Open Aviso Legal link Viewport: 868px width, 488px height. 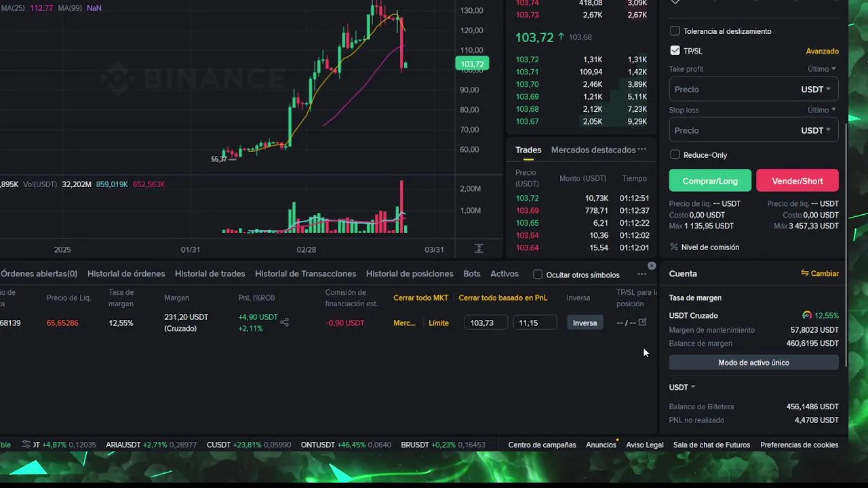(645, 445)
